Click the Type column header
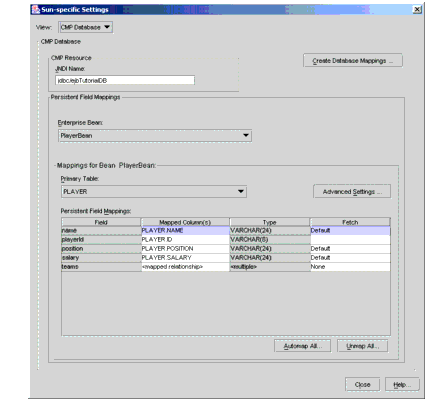This screenshot has width=426, height=399. 270,222
